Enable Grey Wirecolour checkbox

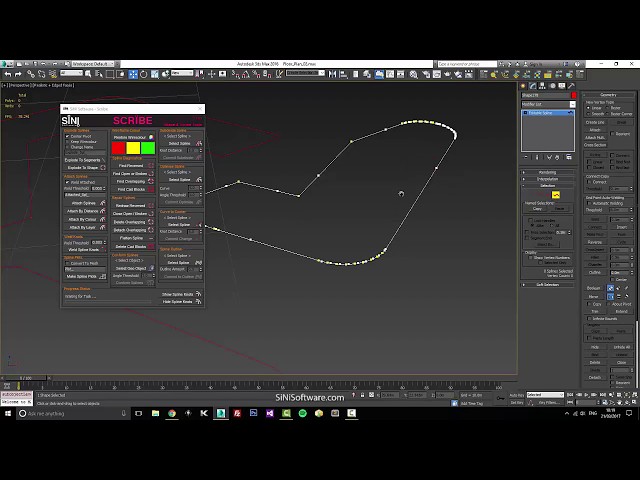coord(67,142)
